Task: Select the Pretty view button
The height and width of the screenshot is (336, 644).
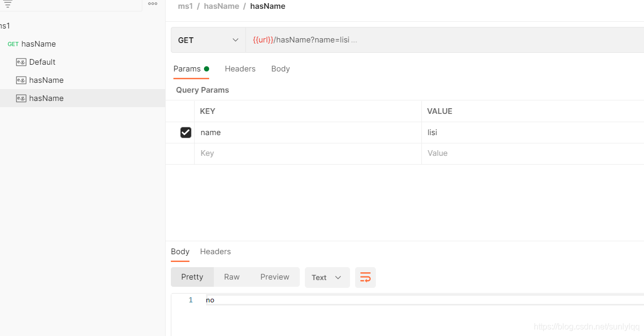Action: [x=192, y=277]
